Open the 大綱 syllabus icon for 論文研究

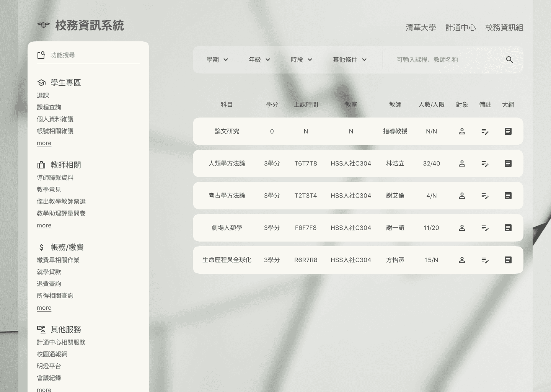(x=508, y=131)
